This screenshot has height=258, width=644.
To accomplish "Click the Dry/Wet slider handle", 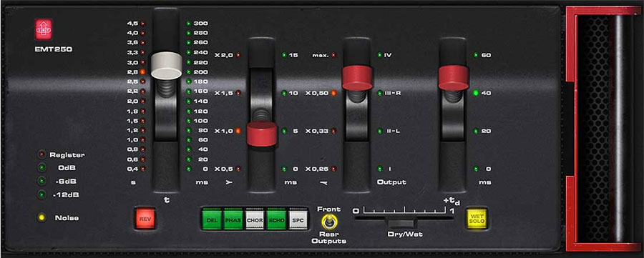I will (x=403, y=223).
